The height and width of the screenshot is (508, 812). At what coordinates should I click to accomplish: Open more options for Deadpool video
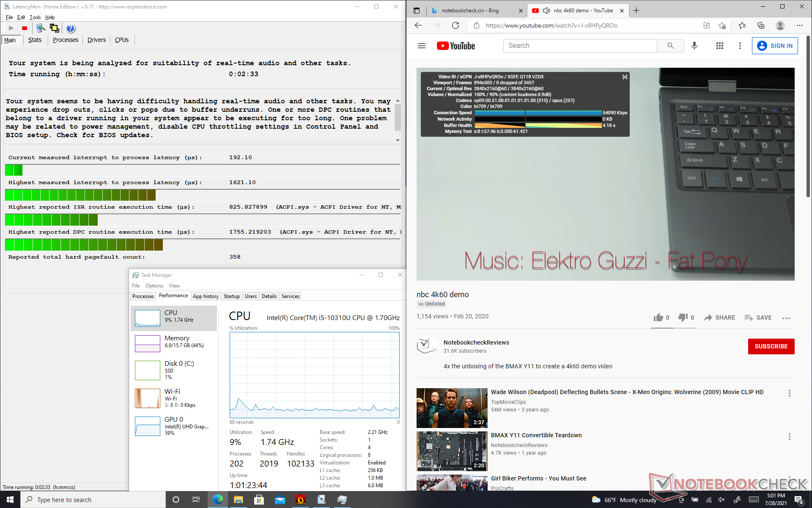click(x=789, y=393)
